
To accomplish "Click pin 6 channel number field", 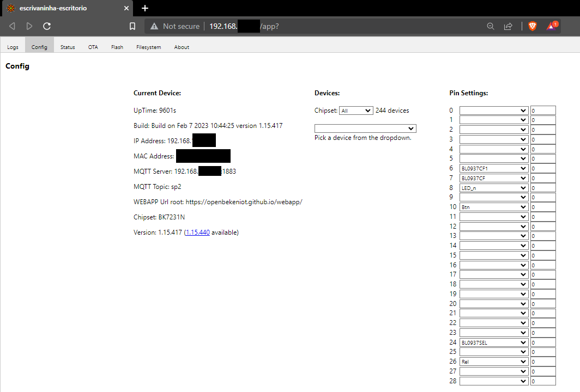I will [543, 168].
